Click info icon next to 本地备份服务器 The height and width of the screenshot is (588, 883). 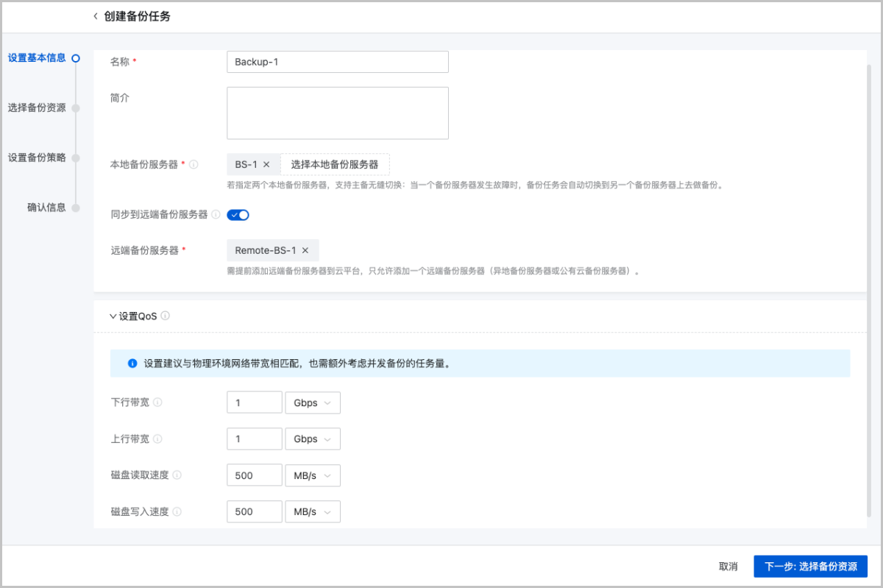tap(194, 165)
